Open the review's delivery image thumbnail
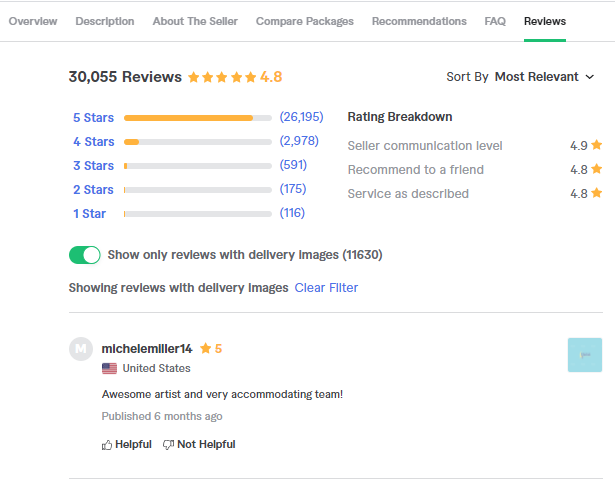This screenshot has width=615, height=483. (x=585, y=355)
